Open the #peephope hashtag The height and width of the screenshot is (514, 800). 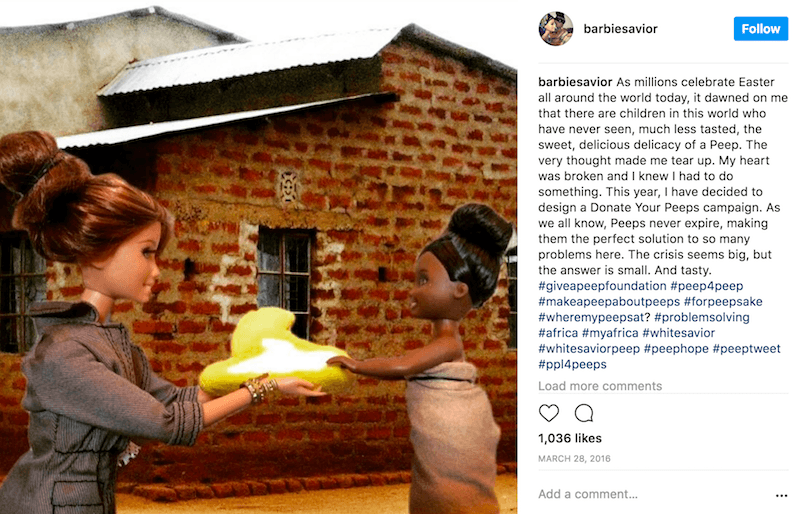[676, 349]
